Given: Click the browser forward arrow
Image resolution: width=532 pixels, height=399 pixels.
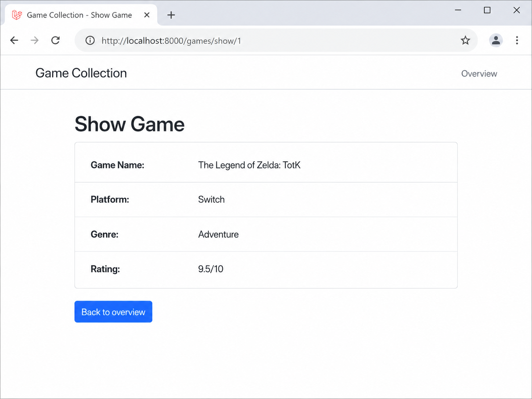Looking at the screenshot, I should pos(35,40).
